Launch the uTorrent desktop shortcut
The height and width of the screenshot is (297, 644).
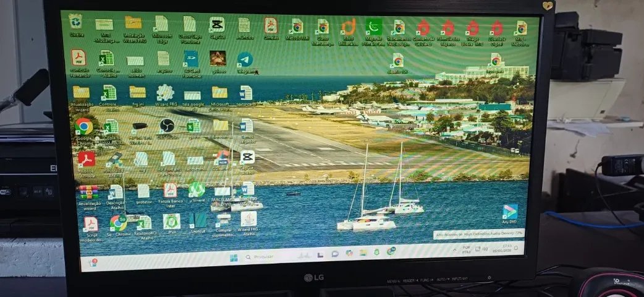tap(197, 189)
